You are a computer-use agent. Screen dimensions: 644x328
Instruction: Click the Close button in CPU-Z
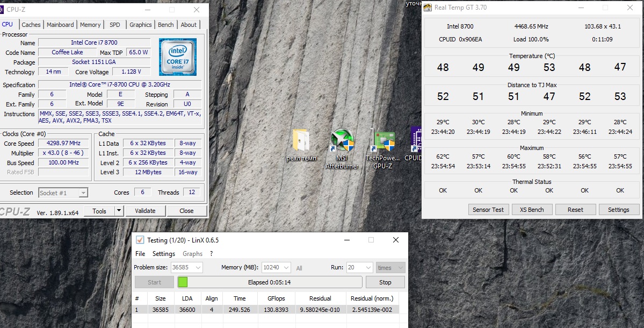pos(186,211)
